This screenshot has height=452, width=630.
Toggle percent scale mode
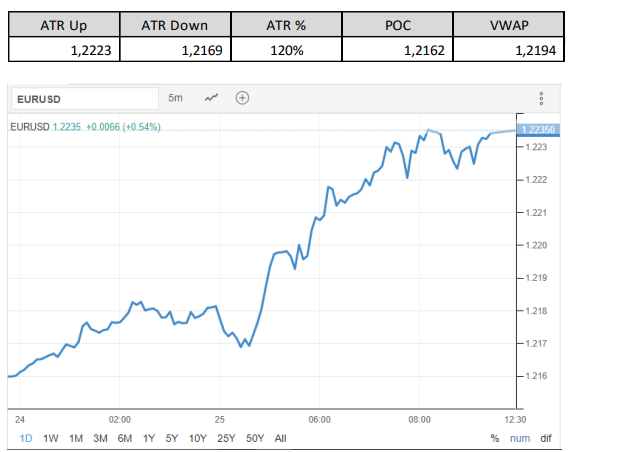tap(495, 438)
